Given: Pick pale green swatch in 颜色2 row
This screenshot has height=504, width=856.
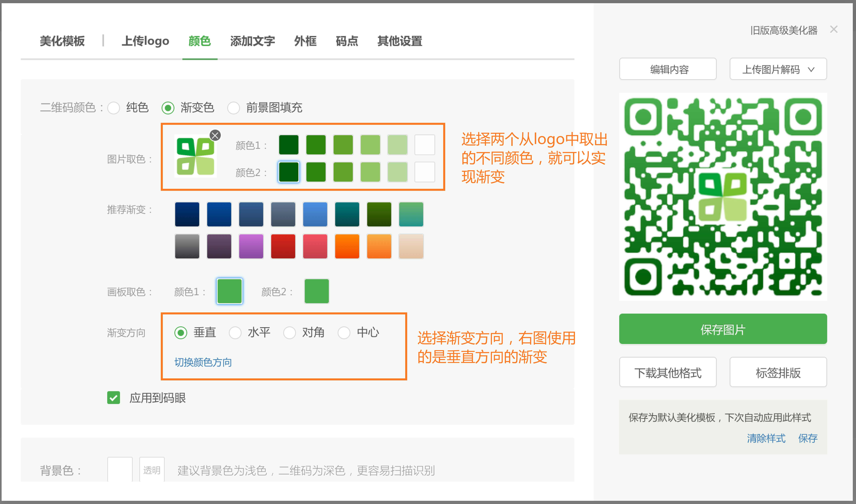Looking at the screenshot, I should click(x=397, y=172).
